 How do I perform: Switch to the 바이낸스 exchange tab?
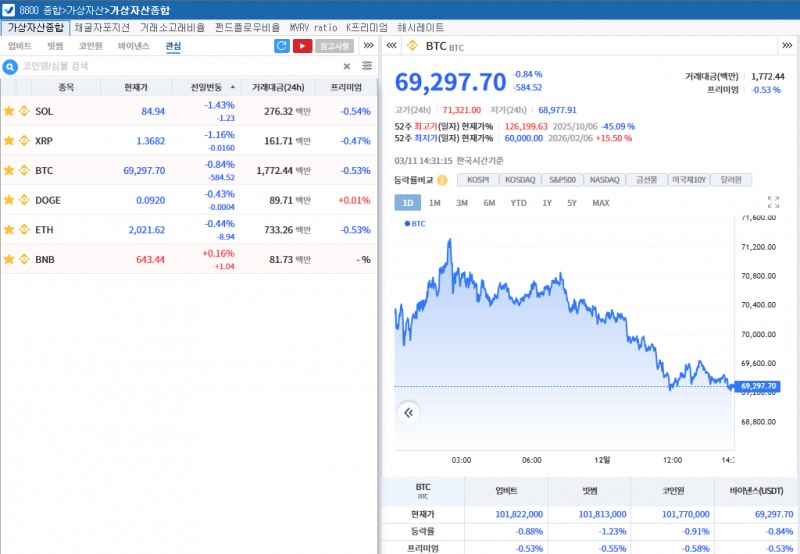click(x=133, y=46)
